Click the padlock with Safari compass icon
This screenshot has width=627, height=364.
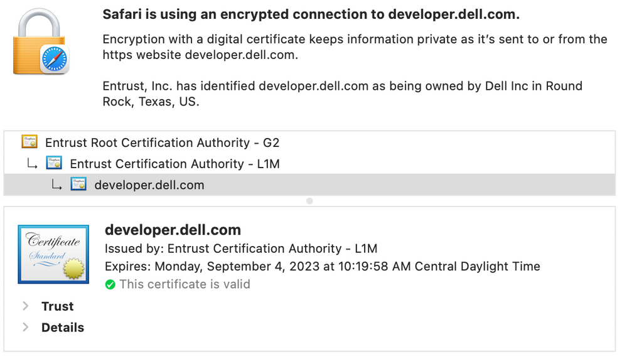tap(41, 41)
